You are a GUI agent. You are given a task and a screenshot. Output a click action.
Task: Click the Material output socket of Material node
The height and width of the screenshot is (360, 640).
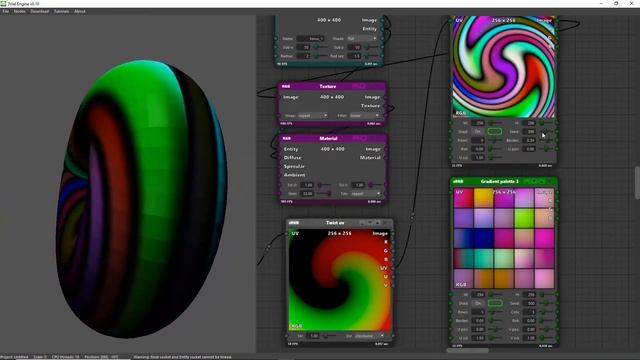click(386, 158)
